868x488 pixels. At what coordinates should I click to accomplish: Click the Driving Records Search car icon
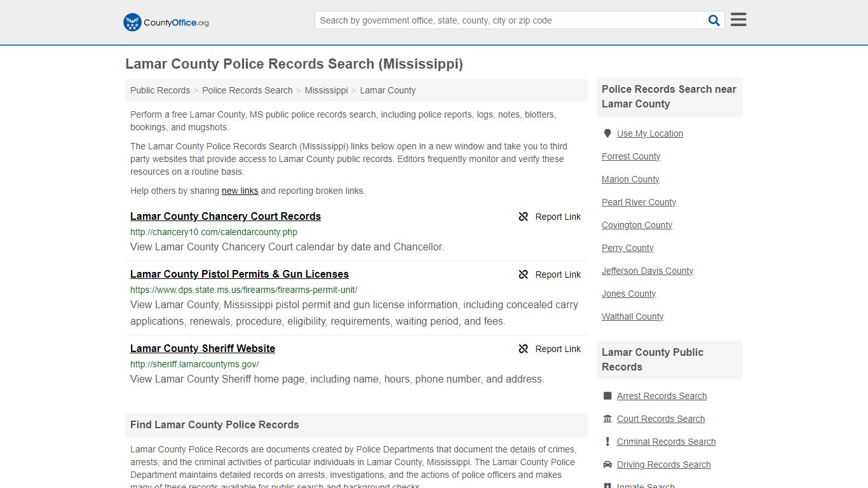pyautogui.click(x=607, y=464)
